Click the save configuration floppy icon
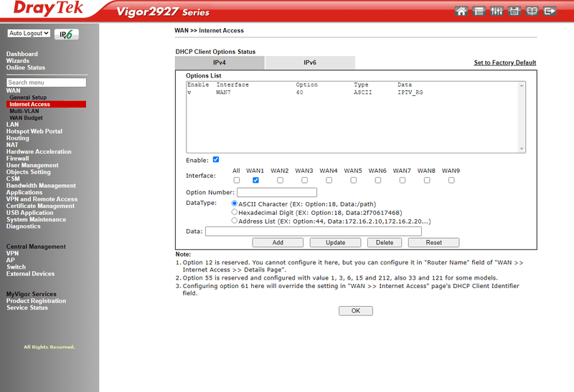Image resolution: width=574 pixels, height=392 pixels. 514,11
